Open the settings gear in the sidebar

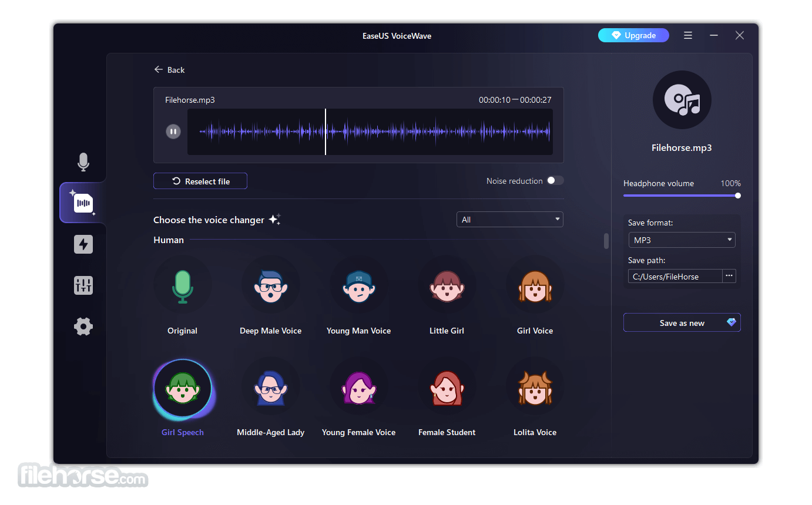[83, 326]
